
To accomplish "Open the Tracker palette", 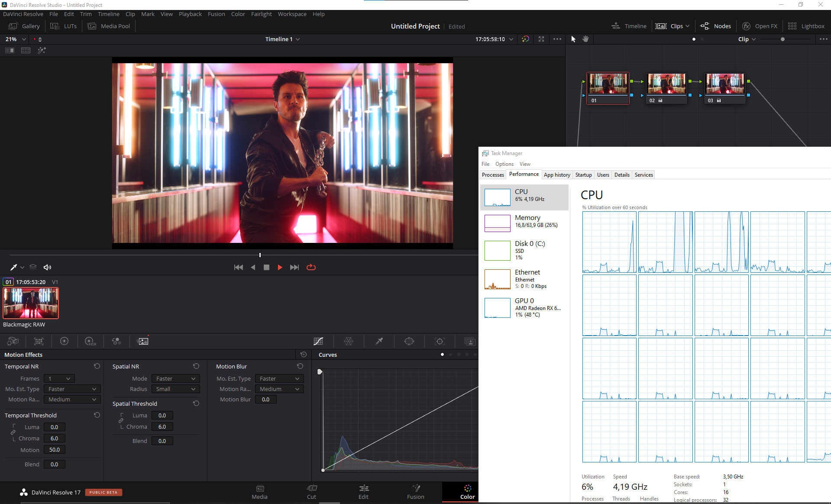I will [x=440, y=341].
